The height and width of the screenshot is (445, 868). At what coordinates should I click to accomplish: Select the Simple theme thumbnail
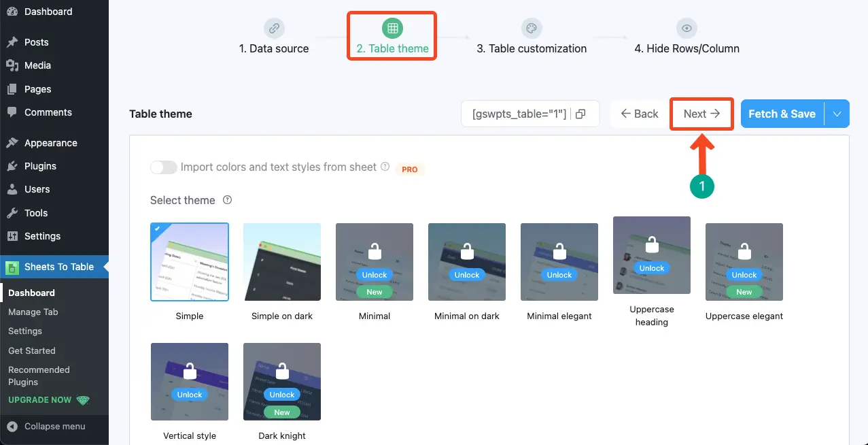point(190,262)
